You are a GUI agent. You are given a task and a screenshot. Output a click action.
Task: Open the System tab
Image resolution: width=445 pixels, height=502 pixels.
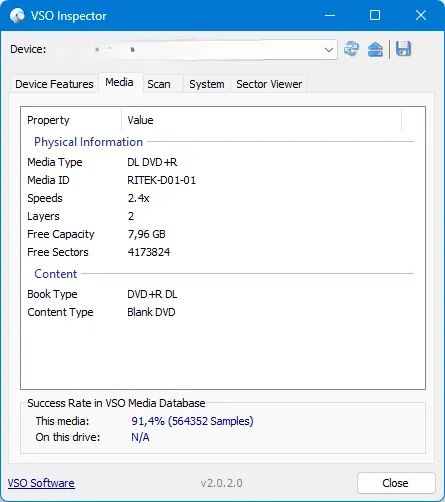[207, 84]
